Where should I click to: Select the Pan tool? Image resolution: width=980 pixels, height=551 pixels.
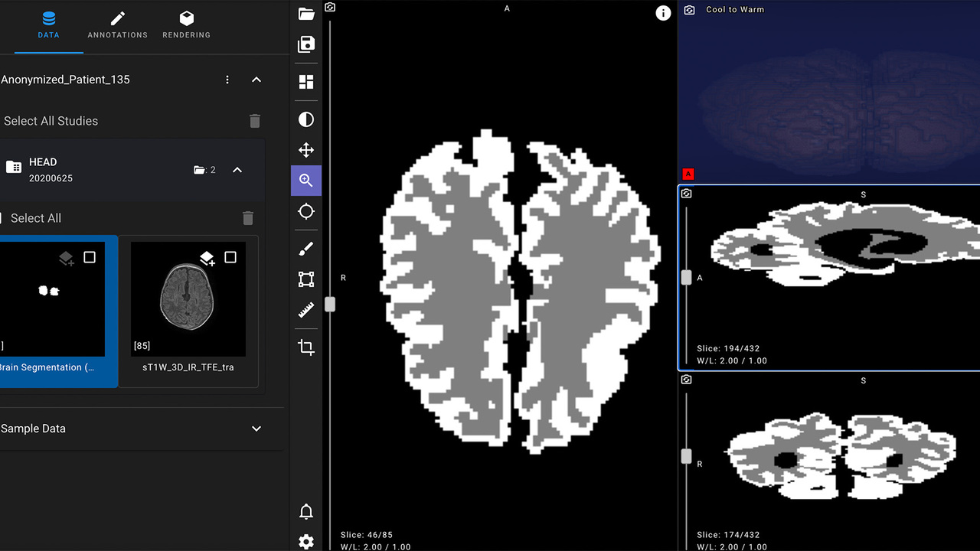306,150
